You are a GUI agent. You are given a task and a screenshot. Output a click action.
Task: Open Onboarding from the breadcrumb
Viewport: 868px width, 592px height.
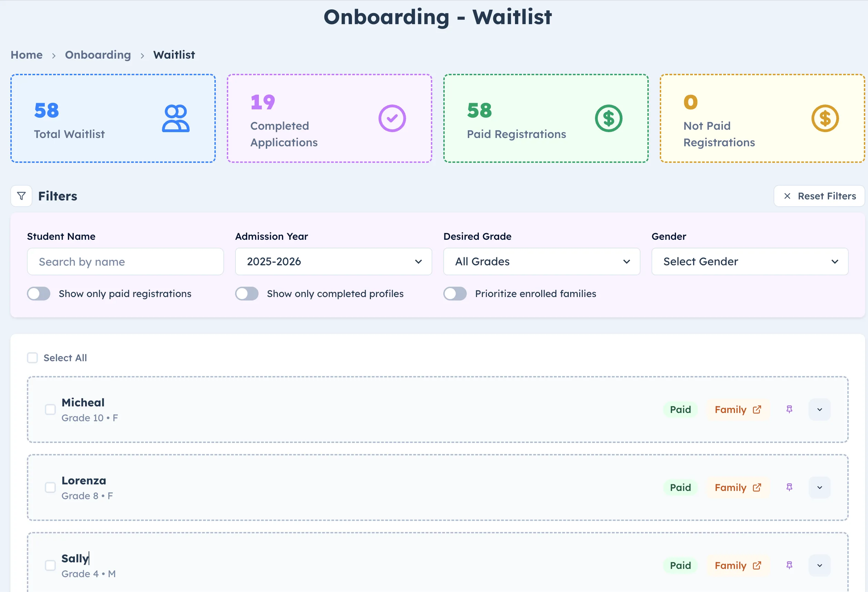pyautogui.click(x=98, y=55)
